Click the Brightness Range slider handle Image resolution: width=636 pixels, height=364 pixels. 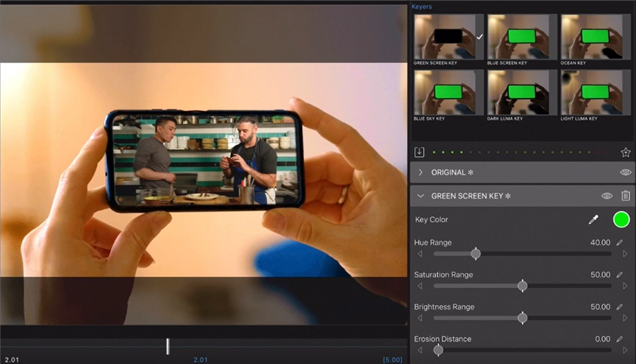click(x=522, y=318)
